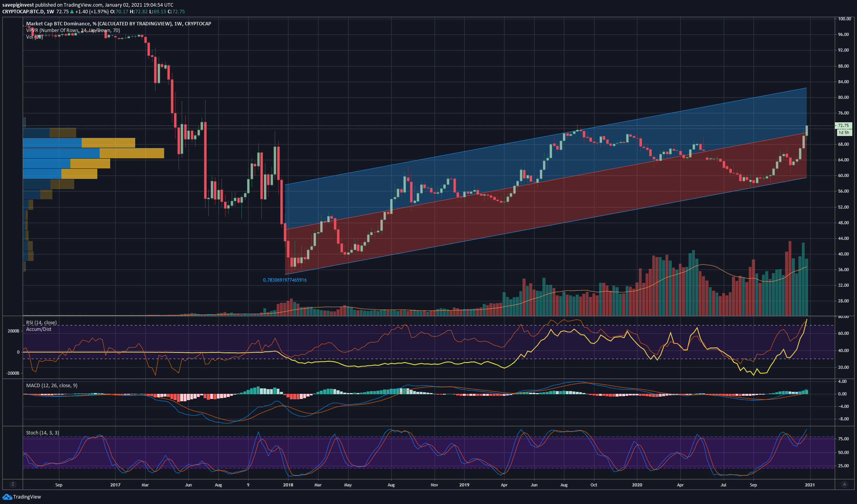Open symbol search via CRYPTOCAP:BTC.D label
This screenshot has height=504, width=857.
(x=24, y=12)
